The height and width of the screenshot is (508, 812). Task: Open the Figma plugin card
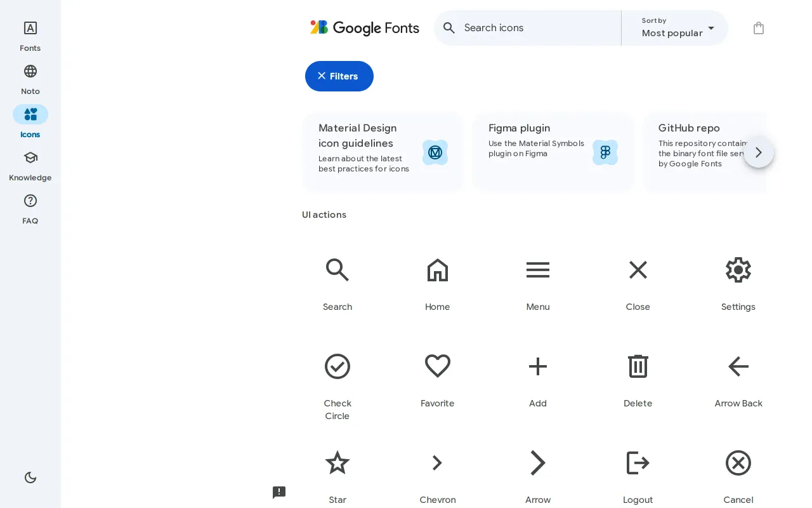(553, 152)
